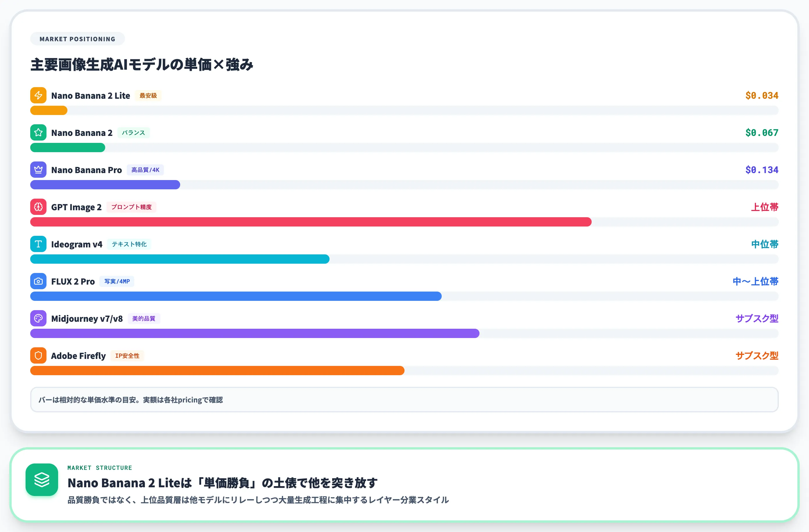Click the 高品質/4K tag
This screenshot has width=809, height=532.
(146, 170)
